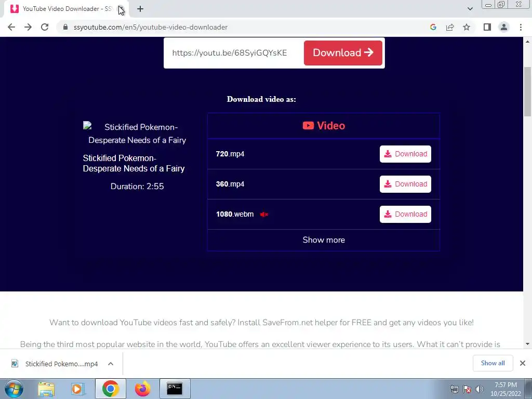Click the muted speaker icon beside 1080.webm

264,215
